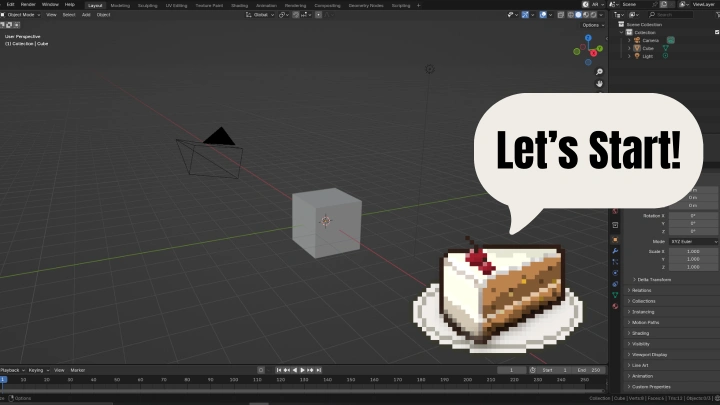Open the Render menu

28,4
